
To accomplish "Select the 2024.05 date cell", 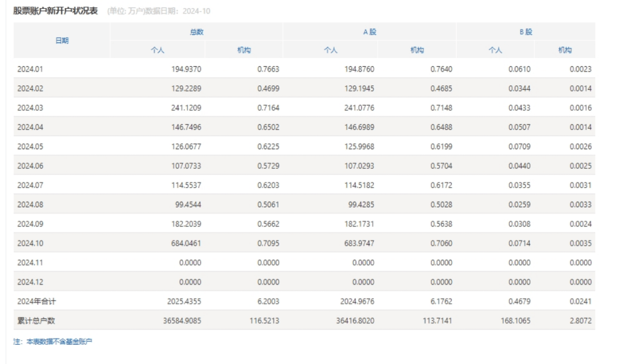I will coord(30,146).
